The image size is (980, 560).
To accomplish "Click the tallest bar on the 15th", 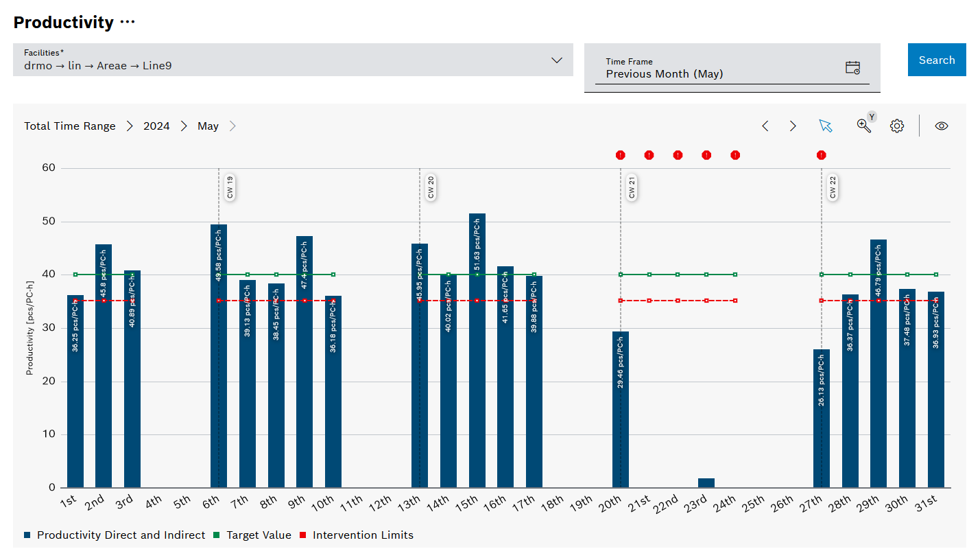I will pos(476,343).
